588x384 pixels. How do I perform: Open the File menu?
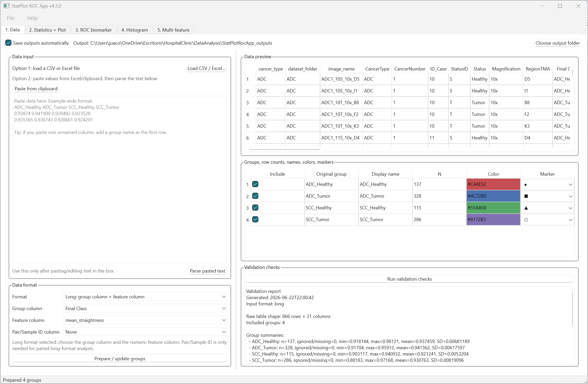coord(11,18)
